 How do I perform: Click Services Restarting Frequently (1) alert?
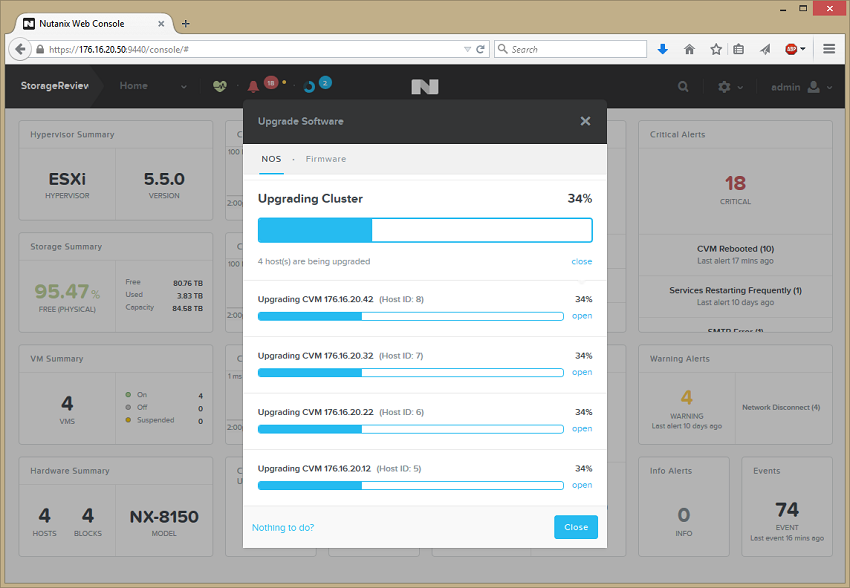736,290
